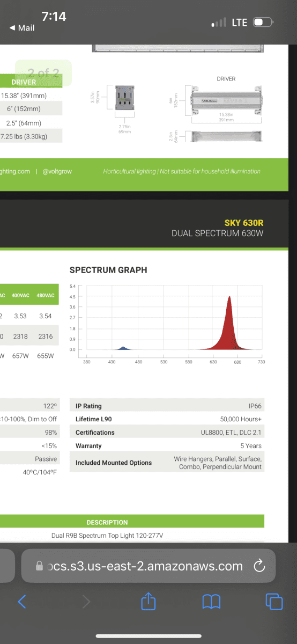The height and width of the screenshot is (644, 297).
Task: Select the '10-100%, Dim to Off' value
Action: click(x=28, y=419)
